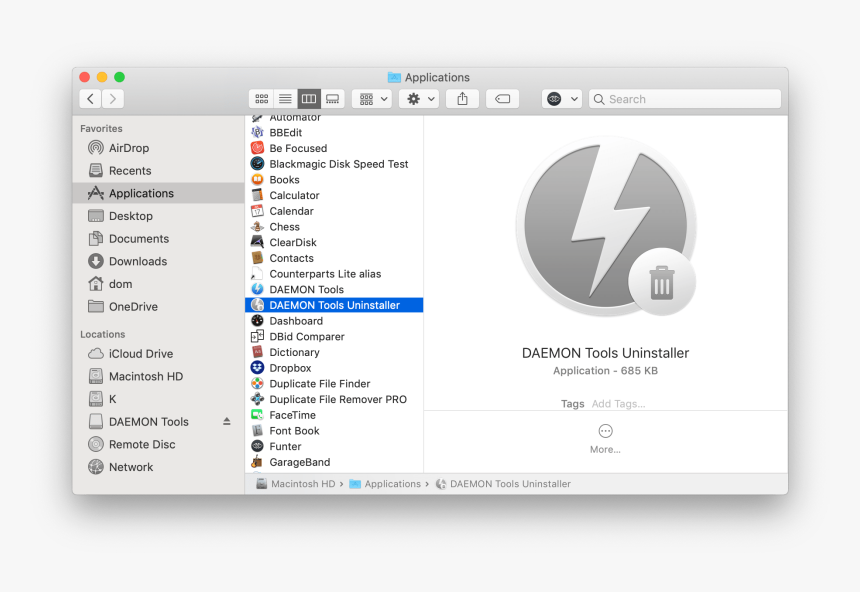Select the Dropbox app
The image size is (860, 592).
point(334,368)
